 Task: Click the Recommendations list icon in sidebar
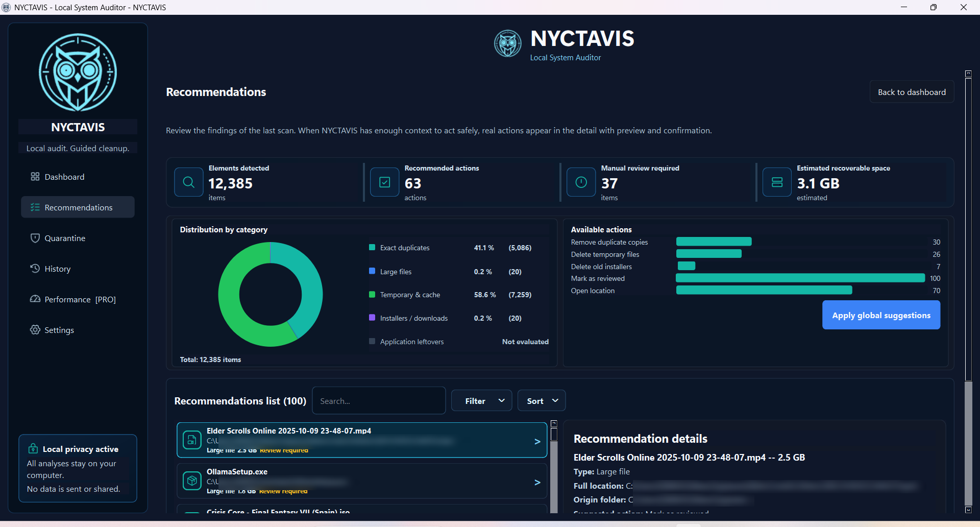click(35, 207)
